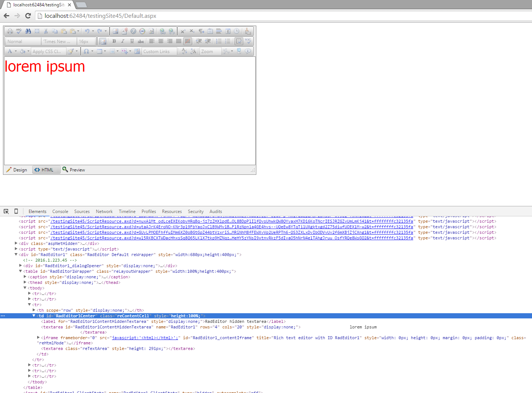Toggle bold formatting
This screenshot has height=393, width=532.
click(114, 41)
